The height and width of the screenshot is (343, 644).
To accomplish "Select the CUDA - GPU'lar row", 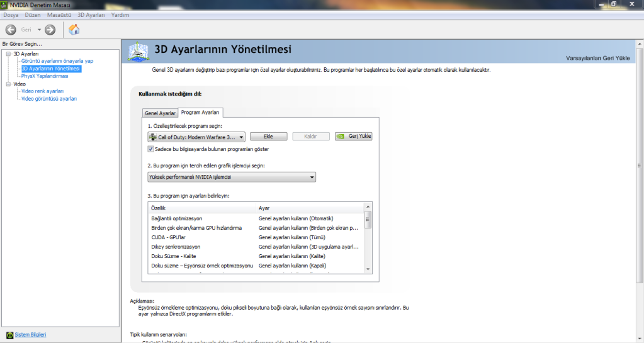I will [256, 237].
